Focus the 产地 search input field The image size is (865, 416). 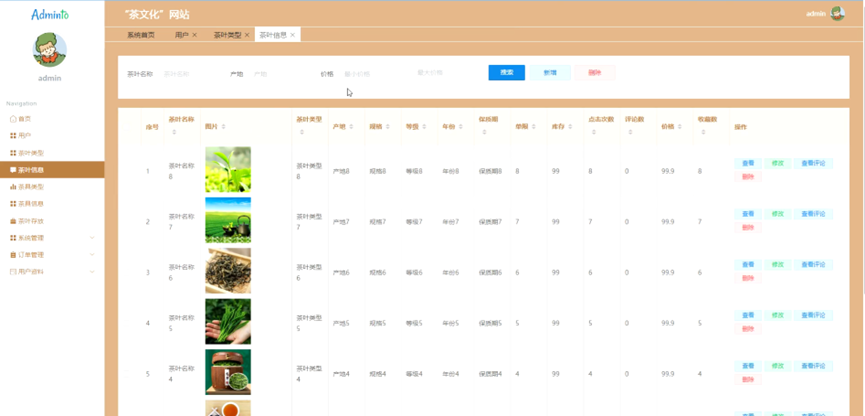coord(279,74)
